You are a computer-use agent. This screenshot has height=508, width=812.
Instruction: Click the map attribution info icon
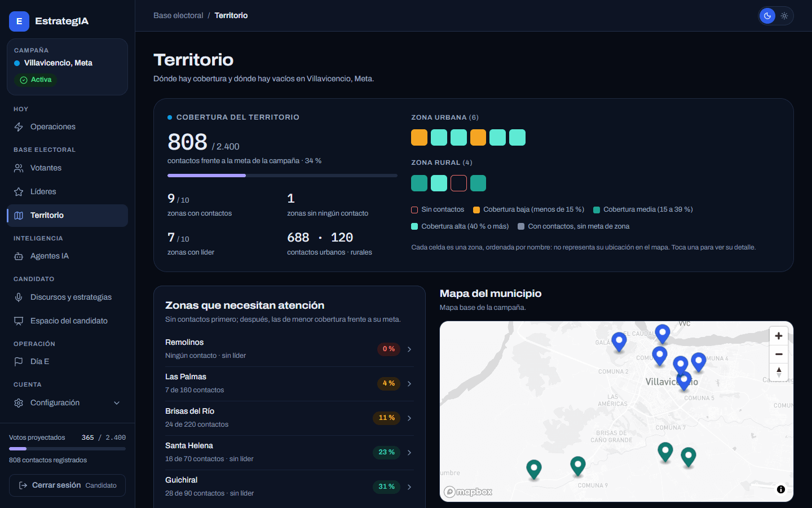(x=781, y=489)
